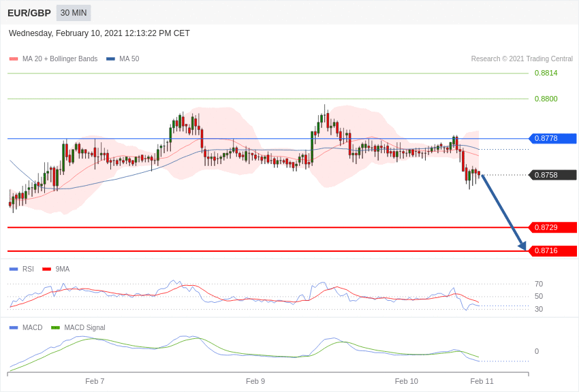This screenshot has height=392, width=579.
Task: Click the RSI 50 level label
Action: [x=539, y=296]
